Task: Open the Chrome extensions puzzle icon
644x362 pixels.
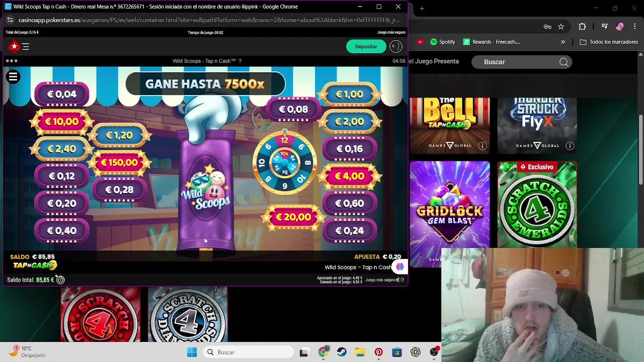Action: tap(583, 27)
